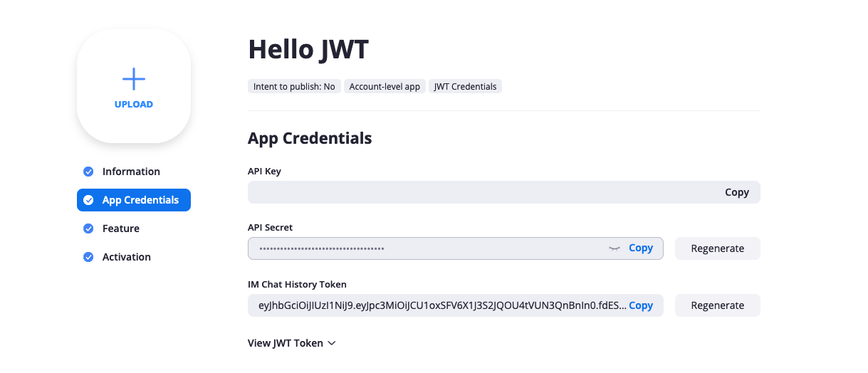
Task: Click the checkmark icon beside App Credentials
Action: tap(88, 200)
